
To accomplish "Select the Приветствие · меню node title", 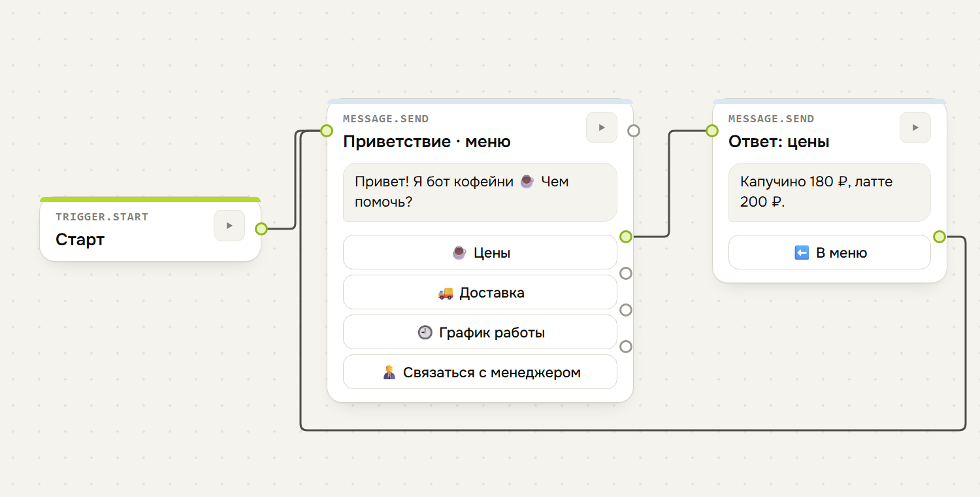I will click(x=427, y=141).
